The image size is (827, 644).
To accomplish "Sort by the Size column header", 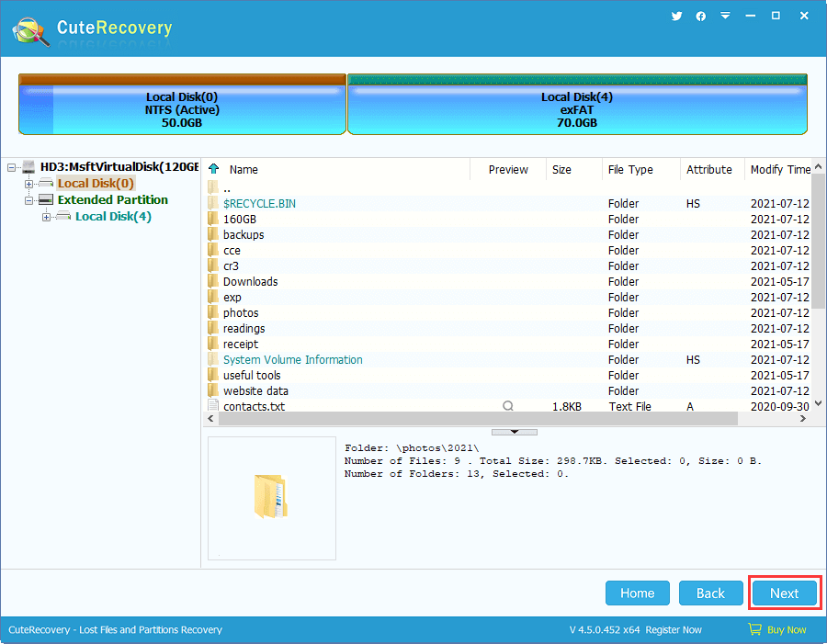I will click(x=573, y=169).
